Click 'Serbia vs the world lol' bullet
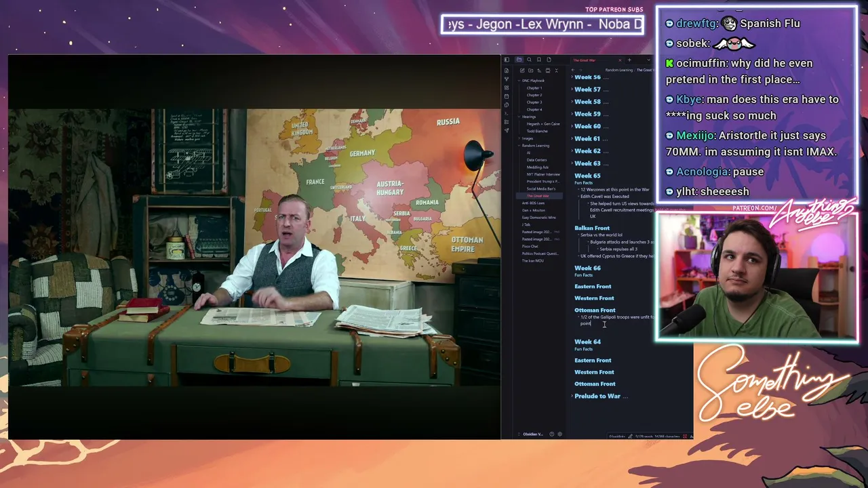868x488 pixels. pyautogui.click(x=601, y=235)
